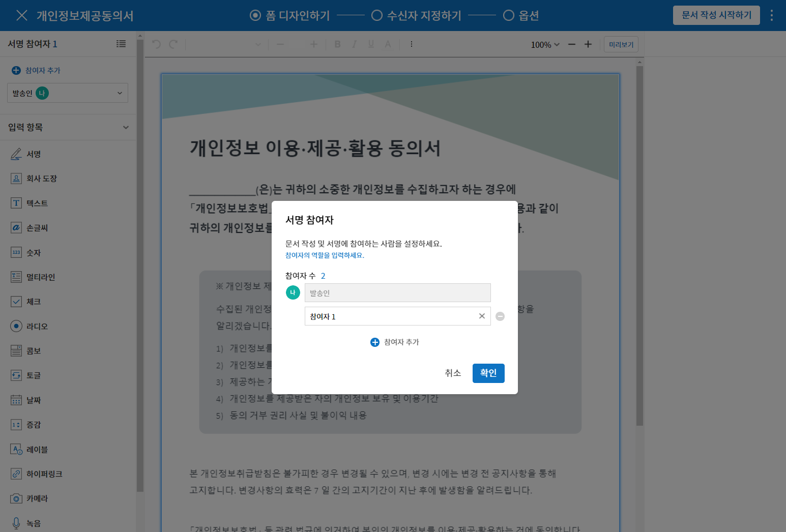Select the 체크 checkbox tool
This screenshot has width=786, height=532.
pyautogui.click(x=25, y=302)
